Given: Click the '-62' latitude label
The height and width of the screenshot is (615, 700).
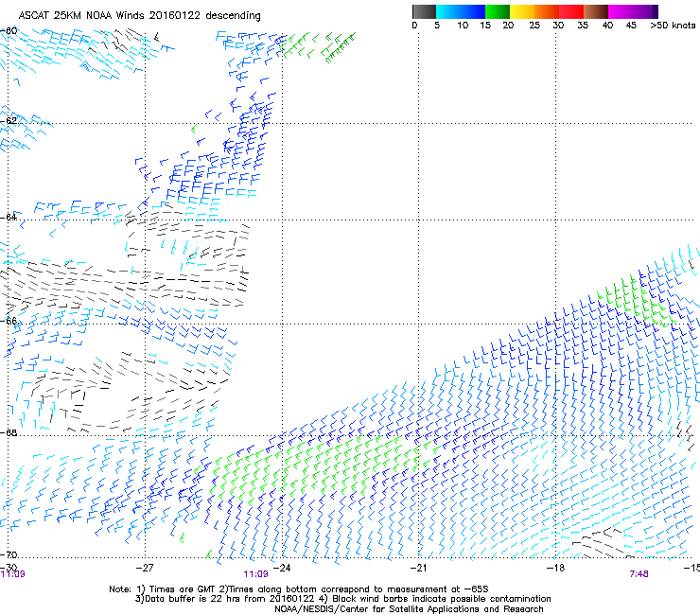Looking at the screenshot, I should [x=9, y=120].
